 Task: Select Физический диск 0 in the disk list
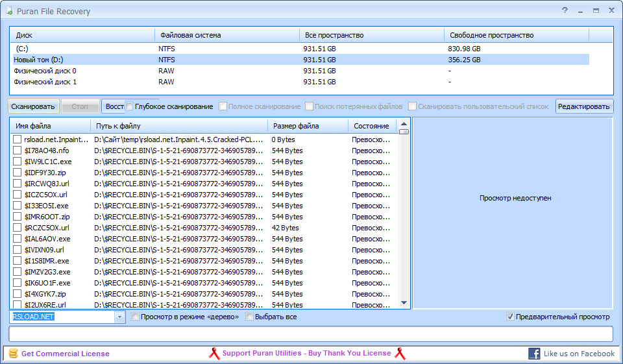(x=45, y=71)
